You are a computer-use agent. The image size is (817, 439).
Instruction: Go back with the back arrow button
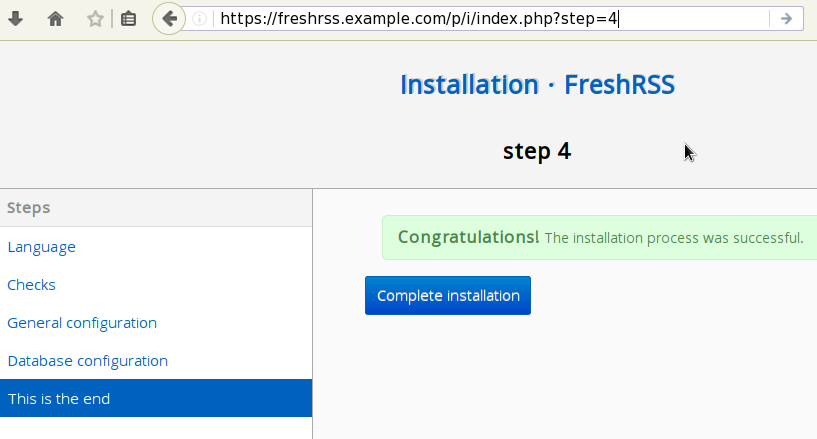169,18
